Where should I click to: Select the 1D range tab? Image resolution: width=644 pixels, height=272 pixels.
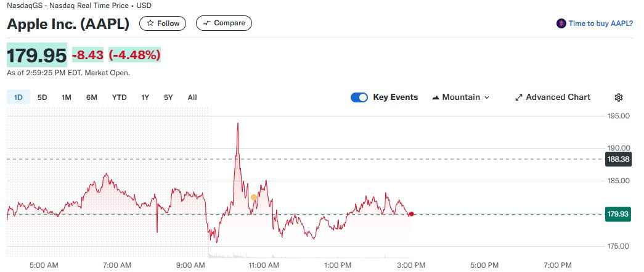click(x=18, y=97)
